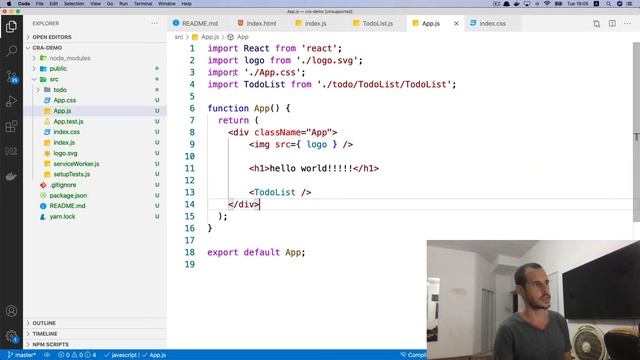
Task: Click the src breadcrumb
Action: tap(179, 37)
